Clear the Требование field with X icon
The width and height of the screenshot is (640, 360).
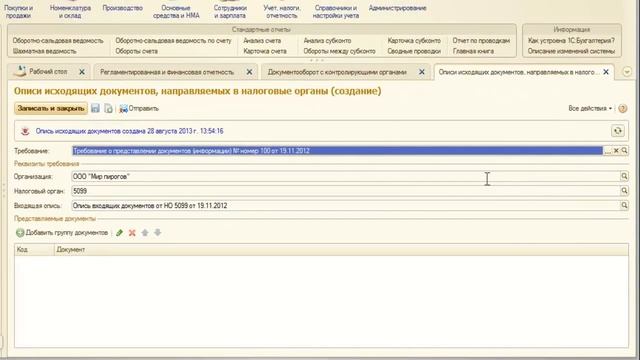(616, 151)
